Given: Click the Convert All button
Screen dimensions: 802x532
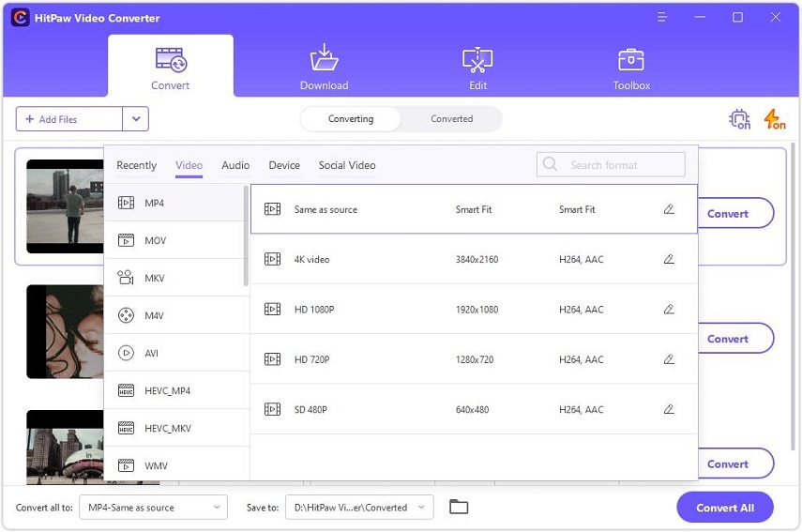Looking at the screenshot, I should pyautogui.click(x=724, y=508).
